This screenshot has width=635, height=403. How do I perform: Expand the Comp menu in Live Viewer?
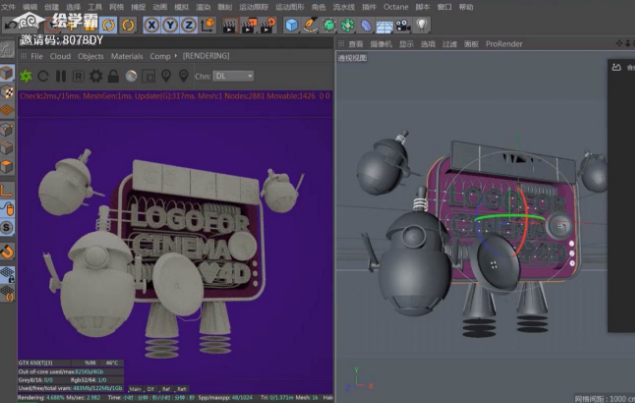click(x=160, y=56)
